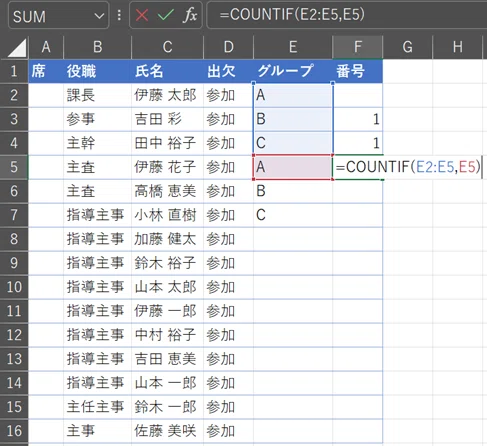This screenshot has width=487, height=446.
Task: Select cell containing 伊藤 太郎
Action: pyautogui.click(x=167, y=95)
